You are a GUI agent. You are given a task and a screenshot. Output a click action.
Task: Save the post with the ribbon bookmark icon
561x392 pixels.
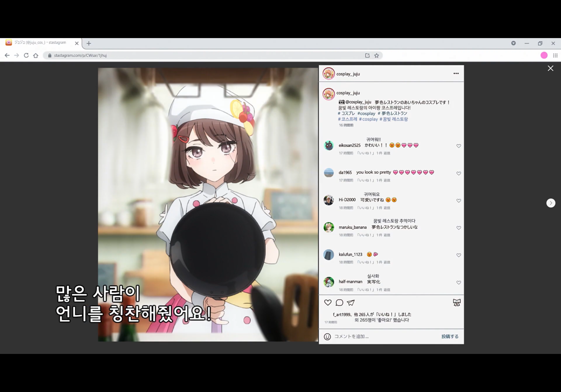click(x=456, y=302)
